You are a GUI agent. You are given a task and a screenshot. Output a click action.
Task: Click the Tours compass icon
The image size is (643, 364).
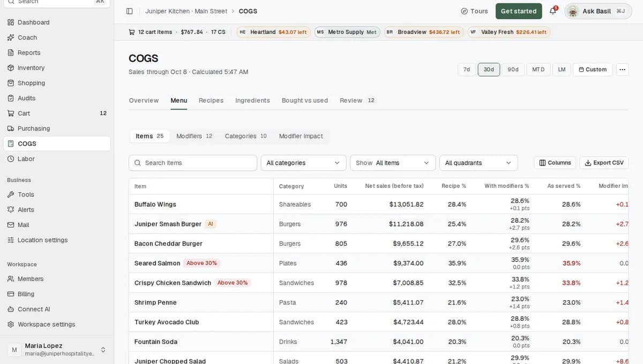(464, 11)
